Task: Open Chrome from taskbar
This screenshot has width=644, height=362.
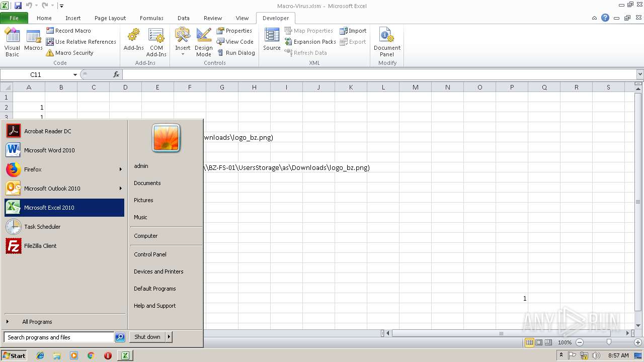Action: [91, 355]
